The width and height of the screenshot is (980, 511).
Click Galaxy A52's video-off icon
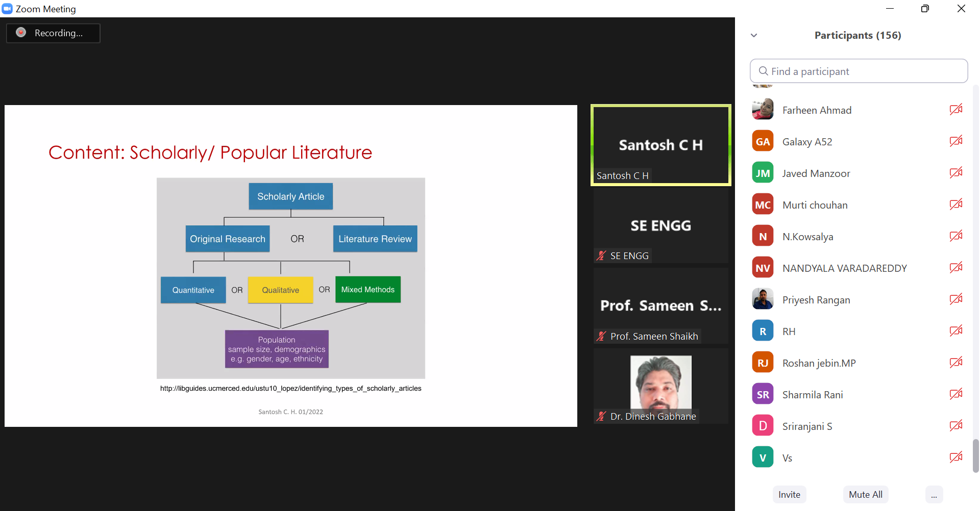click(x=956, y=141)
